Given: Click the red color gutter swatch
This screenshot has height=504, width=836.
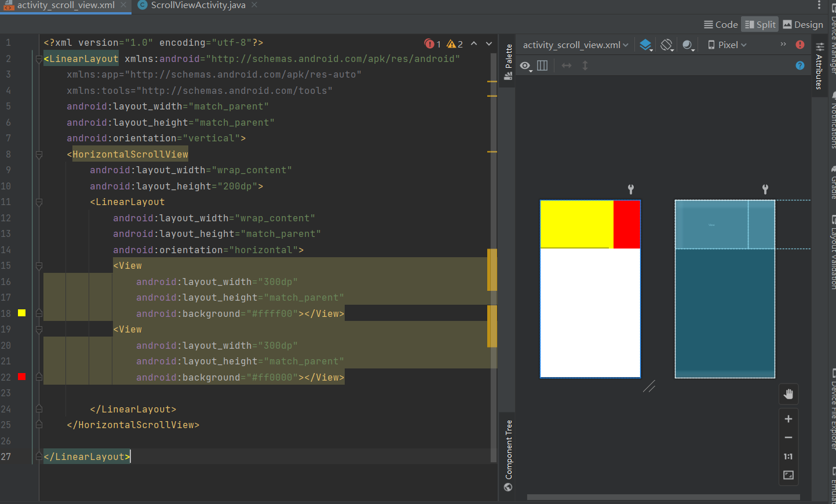Looking at the screenshot, I should (x=21, y=377).
